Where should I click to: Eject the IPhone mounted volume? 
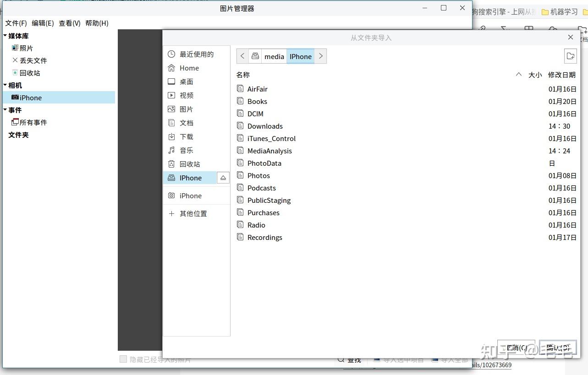click(x=223, y=178)
